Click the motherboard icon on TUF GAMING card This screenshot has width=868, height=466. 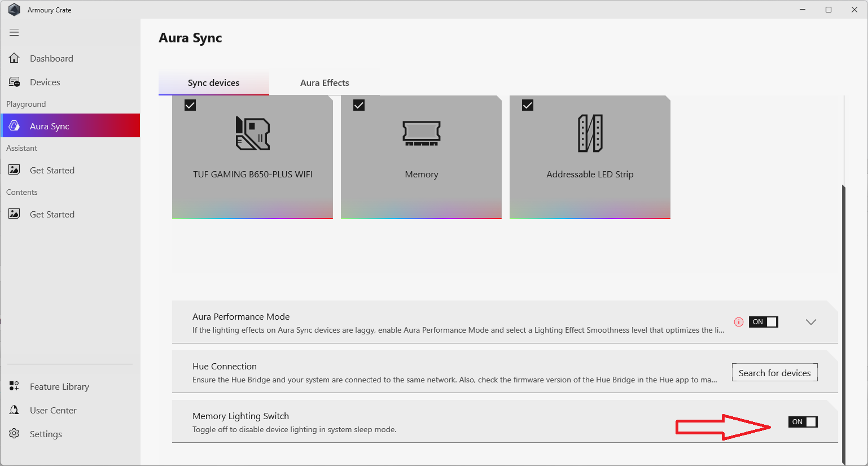point(252,133)
